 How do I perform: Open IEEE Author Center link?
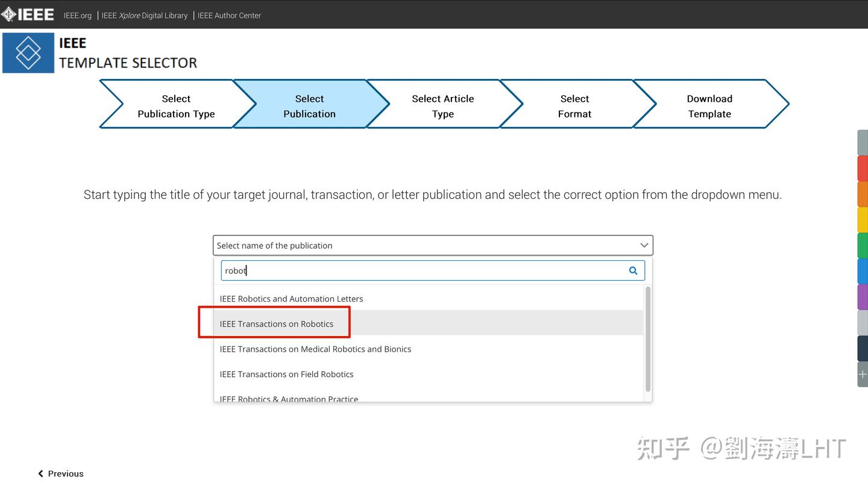229,16
